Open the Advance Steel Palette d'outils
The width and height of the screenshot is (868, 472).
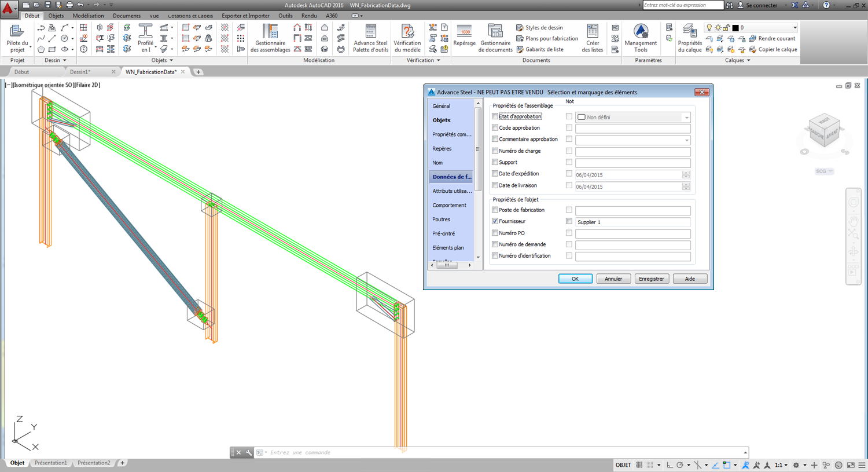(x=370, y=38)
